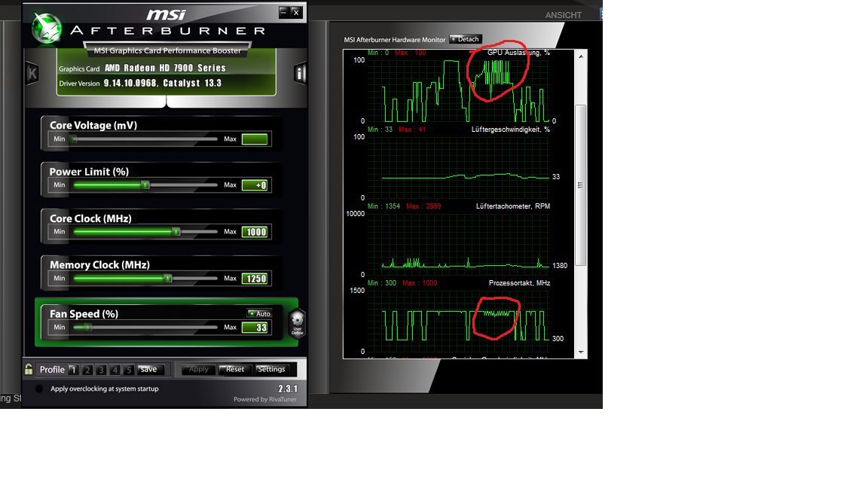
Task: Click the Core Clock slider handle
Action: click(x=176, y=231)
